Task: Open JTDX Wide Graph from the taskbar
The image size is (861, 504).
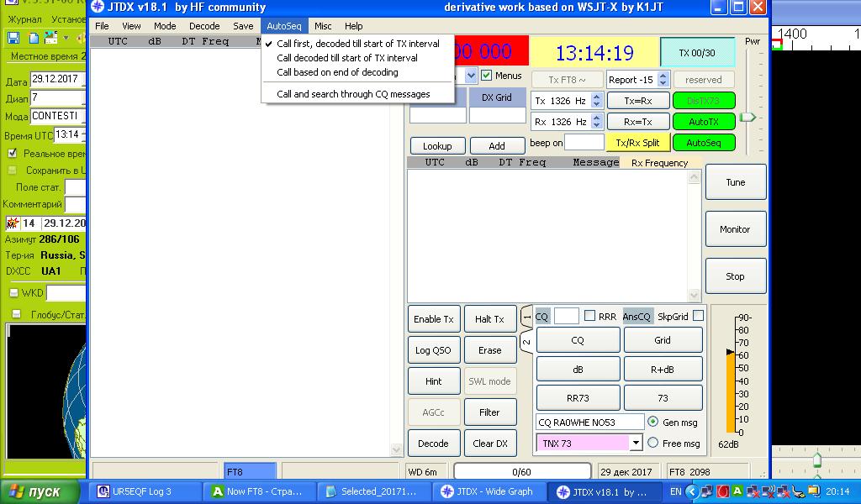Action: coord(487,491)
